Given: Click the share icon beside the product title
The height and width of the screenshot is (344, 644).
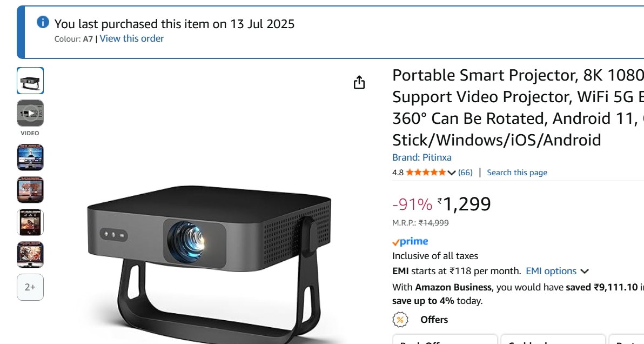Looking at the screenshot, I should pos(360,82).
